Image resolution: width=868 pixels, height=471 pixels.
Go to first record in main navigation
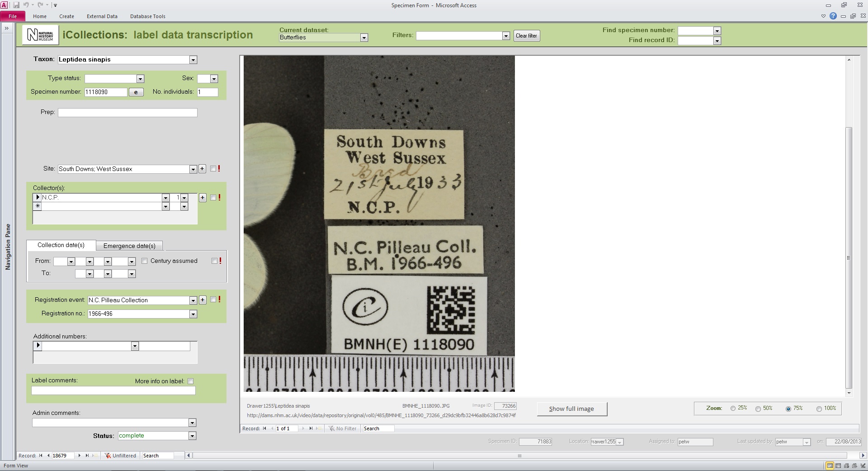[41, 456]
